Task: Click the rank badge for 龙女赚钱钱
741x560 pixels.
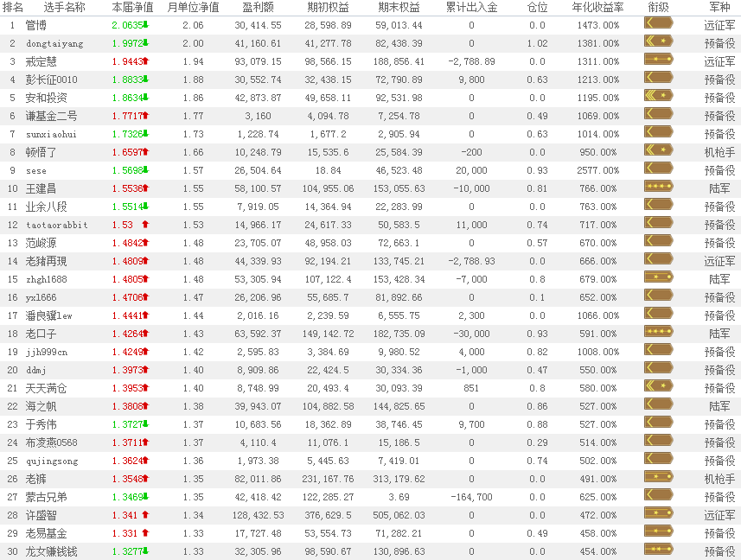Action: coord(658,551)
